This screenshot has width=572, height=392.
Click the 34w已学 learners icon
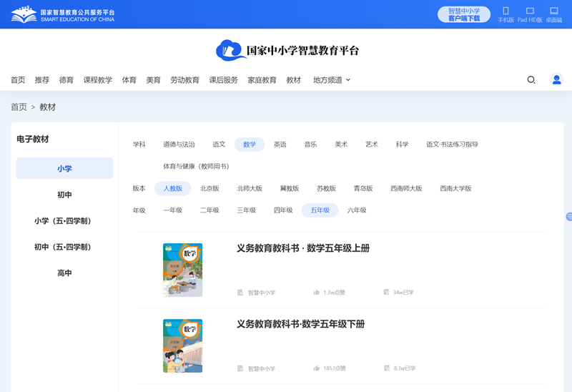pyautogui.click(x=386, y=292)
